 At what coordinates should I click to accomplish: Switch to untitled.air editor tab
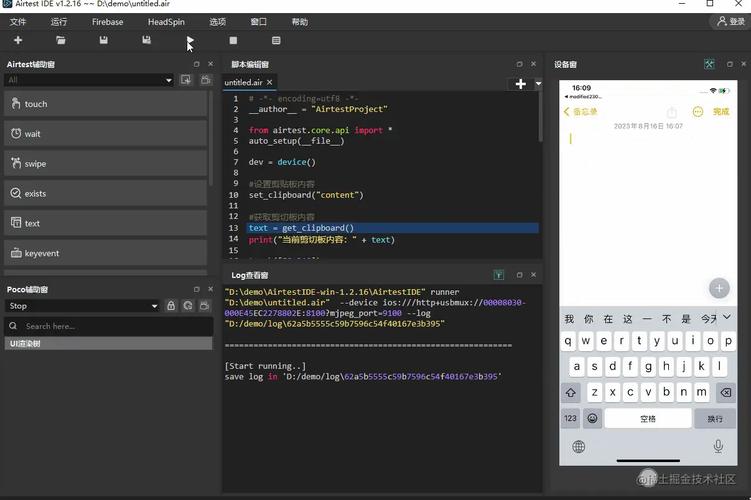click(x=243, y=82)
